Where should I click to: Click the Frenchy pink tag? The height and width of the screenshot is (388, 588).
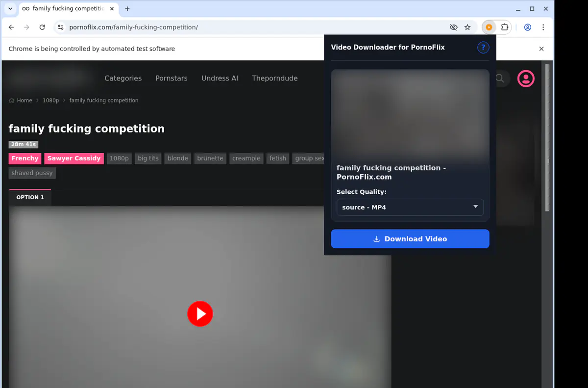pyautogui.click(x=25, y=158)
